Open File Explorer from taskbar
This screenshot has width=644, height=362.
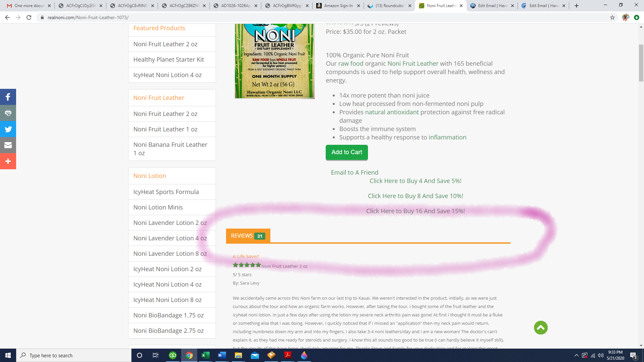(x=238, y=355)
